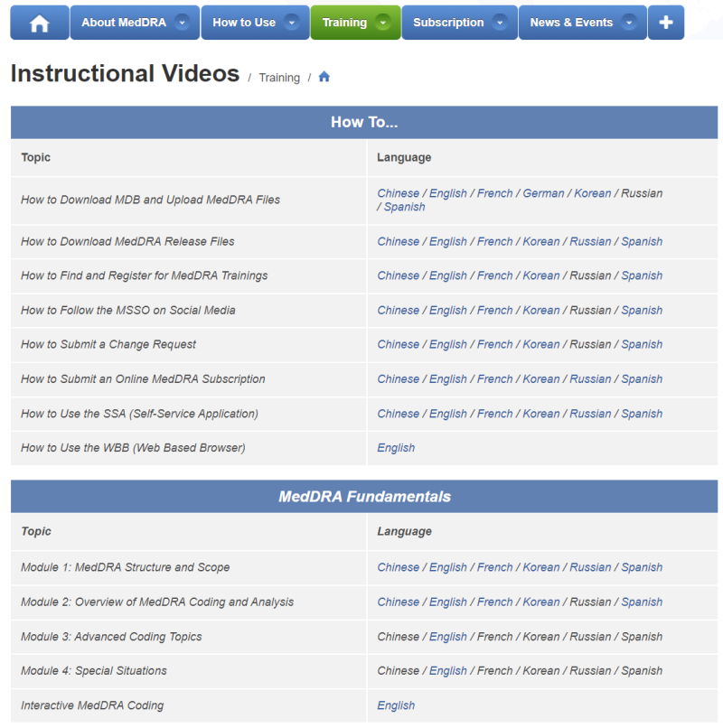Click the 'MedDRA Fundamentals' section header
Viewport: 723px width, 728px height.
pyautogui.click(x=364, y=497)
